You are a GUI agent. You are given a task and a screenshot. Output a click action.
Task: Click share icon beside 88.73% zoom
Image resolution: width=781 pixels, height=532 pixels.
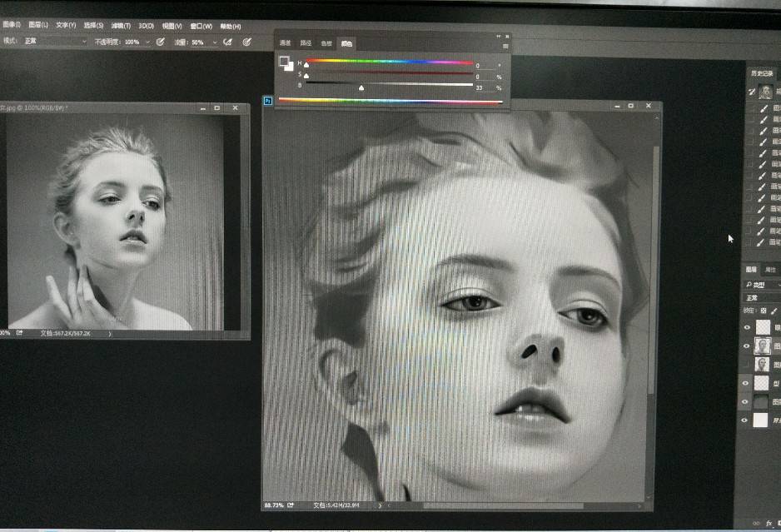[x=291, y=505]
